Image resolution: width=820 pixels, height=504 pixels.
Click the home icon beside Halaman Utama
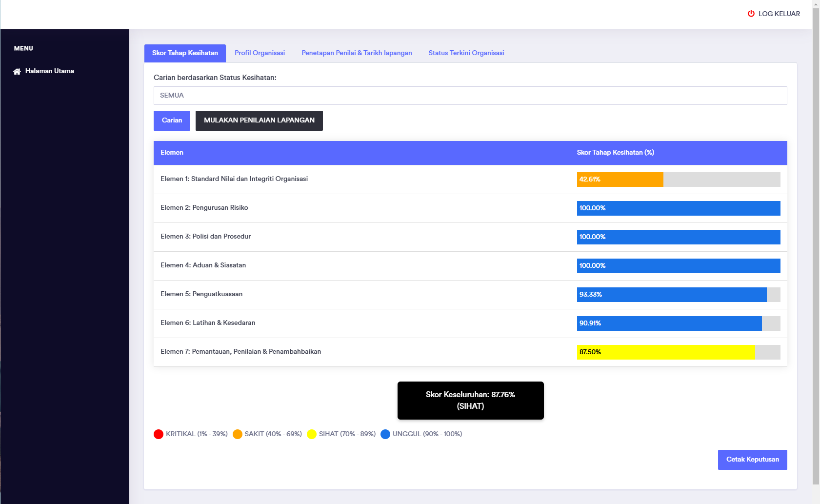point(17,71)
